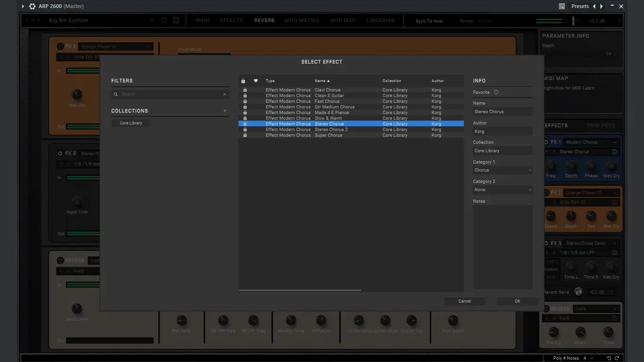
Task: Select the Clavi Chorus effect row
Action: coord(351,90)
